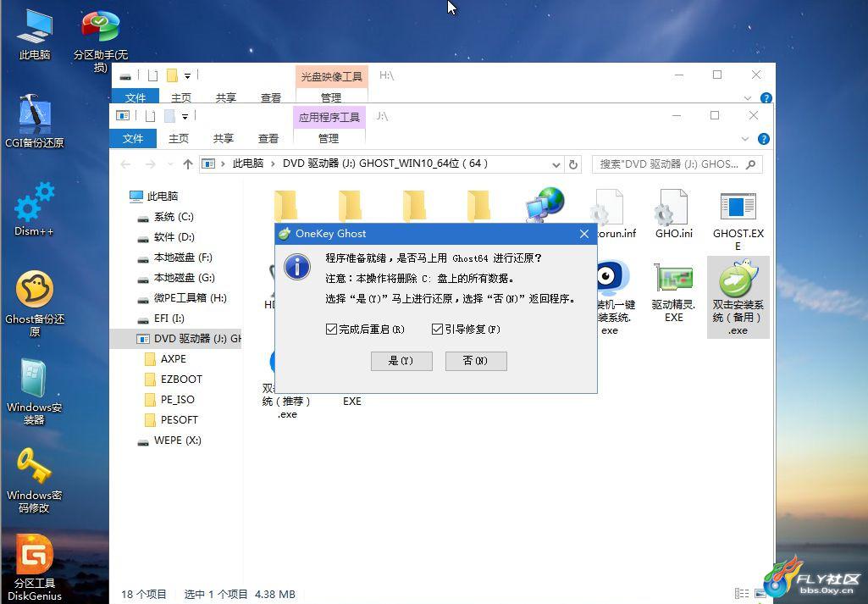The width and height of the screenshot is (868, 604).
Task: Expand ribbon chevron in J:\ window
Action: point(745,139)
